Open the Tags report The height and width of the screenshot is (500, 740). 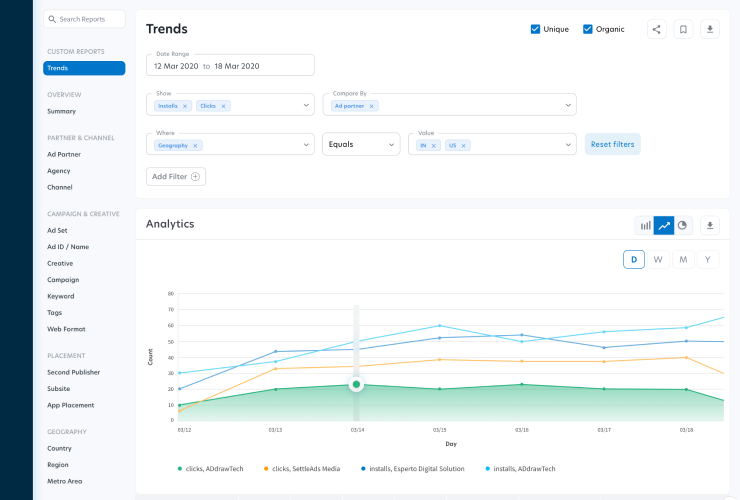pyautogui.click(x=54, y=313)
